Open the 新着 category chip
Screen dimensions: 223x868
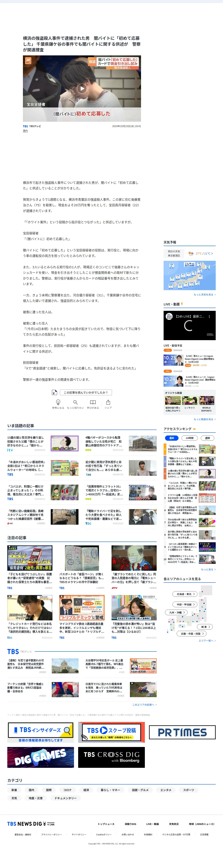14,790
